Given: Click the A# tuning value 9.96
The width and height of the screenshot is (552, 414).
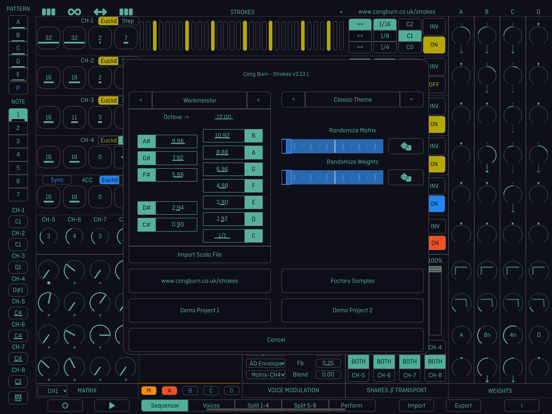Looking at the screenshot, I should coord(177,142).
